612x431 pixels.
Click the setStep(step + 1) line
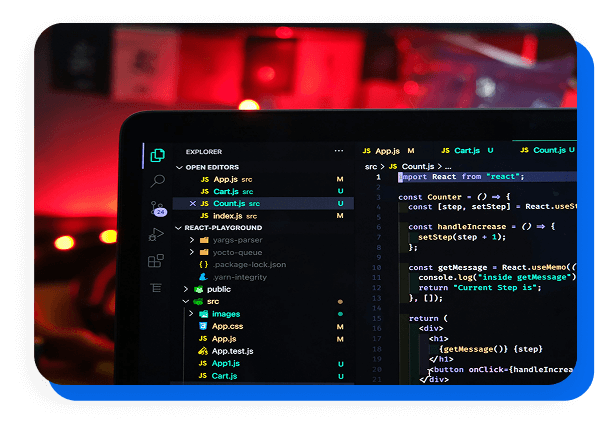coord(462,237)
